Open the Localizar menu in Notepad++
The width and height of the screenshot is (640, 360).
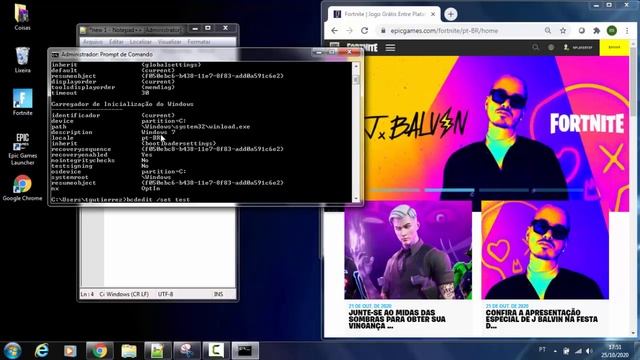click(140, 42)
